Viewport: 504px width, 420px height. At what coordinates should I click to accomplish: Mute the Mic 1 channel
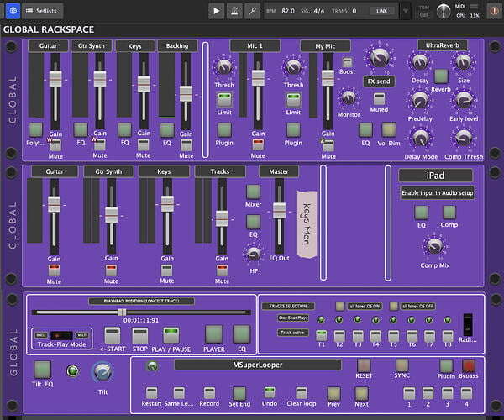(x=258, y=144)
